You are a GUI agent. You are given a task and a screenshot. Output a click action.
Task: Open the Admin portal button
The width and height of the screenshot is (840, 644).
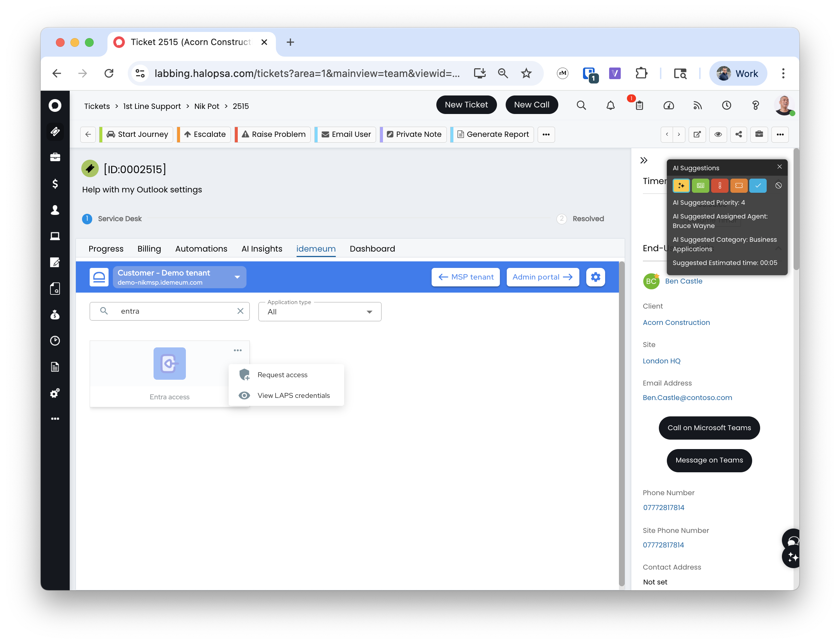coord(543,277)
